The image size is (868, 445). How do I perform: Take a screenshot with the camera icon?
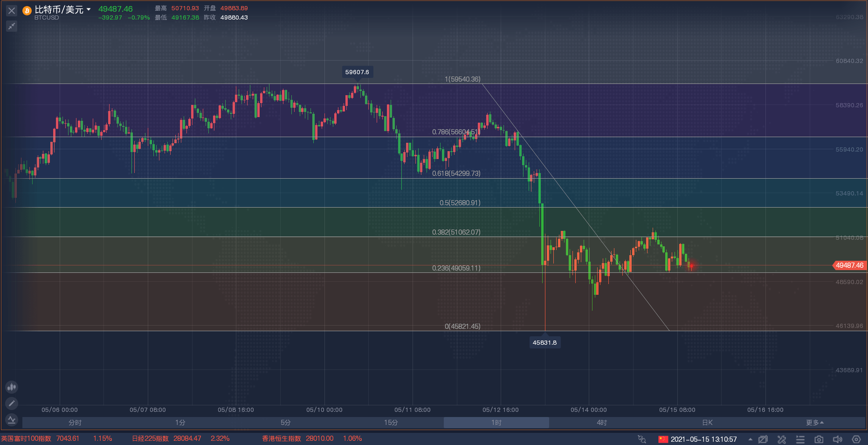coord(819,439)
